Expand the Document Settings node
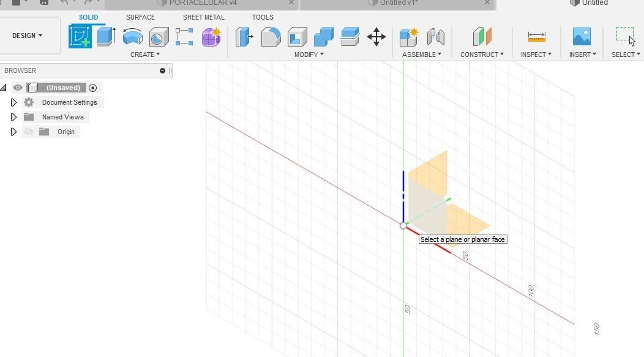The height and width of the screenshot is (357, 644). tap(13, 102)
